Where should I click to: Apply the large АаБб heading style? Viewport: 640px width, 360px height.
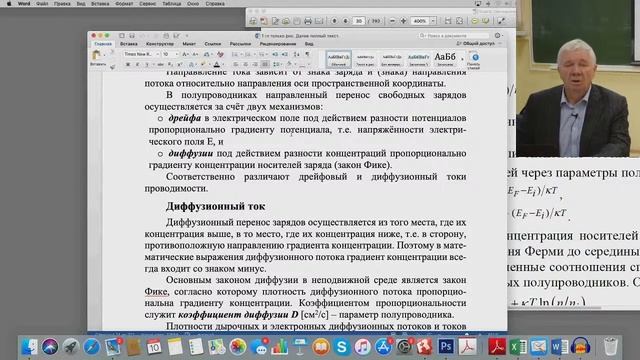point(445,59)
